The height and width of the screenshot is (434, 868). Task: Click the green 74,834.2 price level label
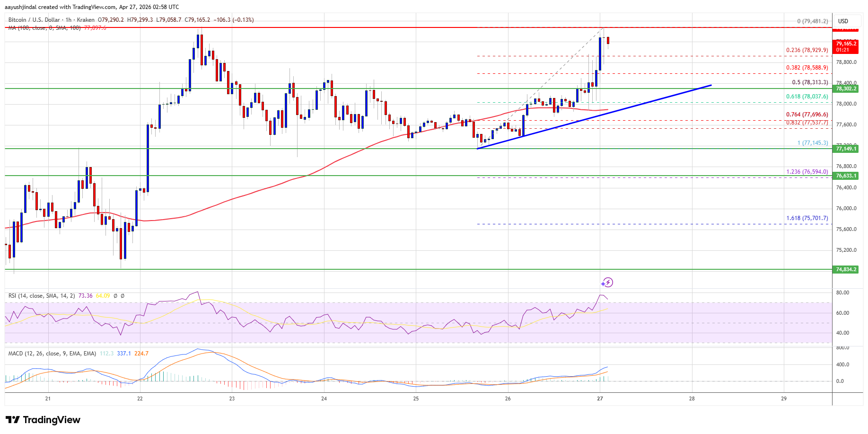click(x=846, y=269)
